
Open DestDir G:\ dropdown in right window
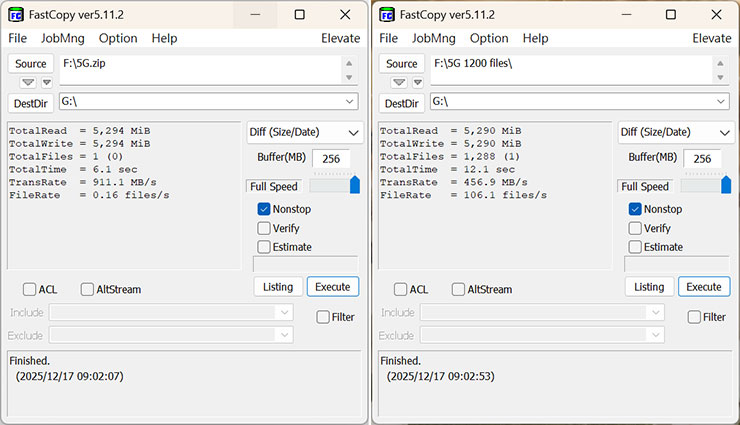point(720,101)
